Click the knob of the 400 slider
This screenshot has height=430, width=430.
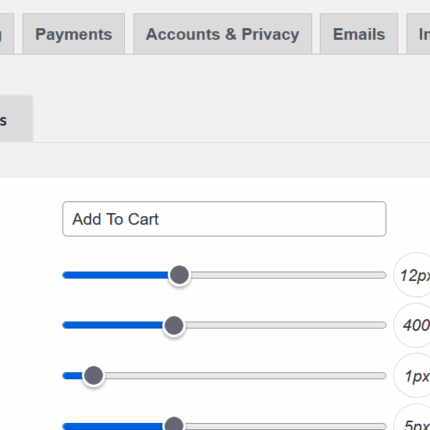(174, 325)
